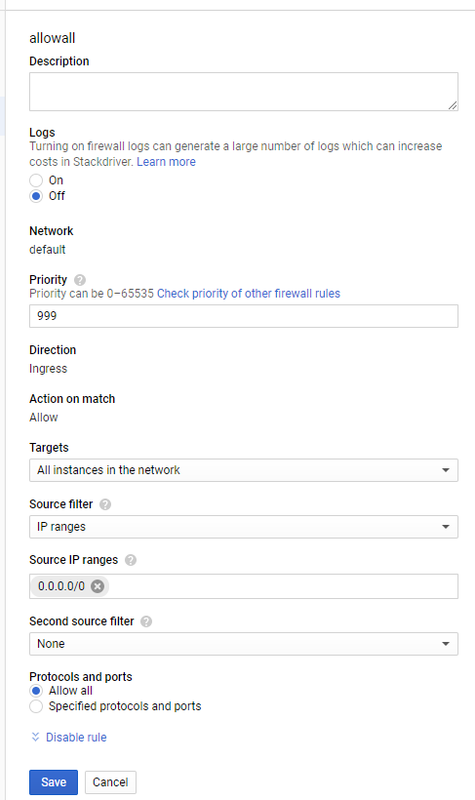Open the Targets dropdown

[244, 470]
